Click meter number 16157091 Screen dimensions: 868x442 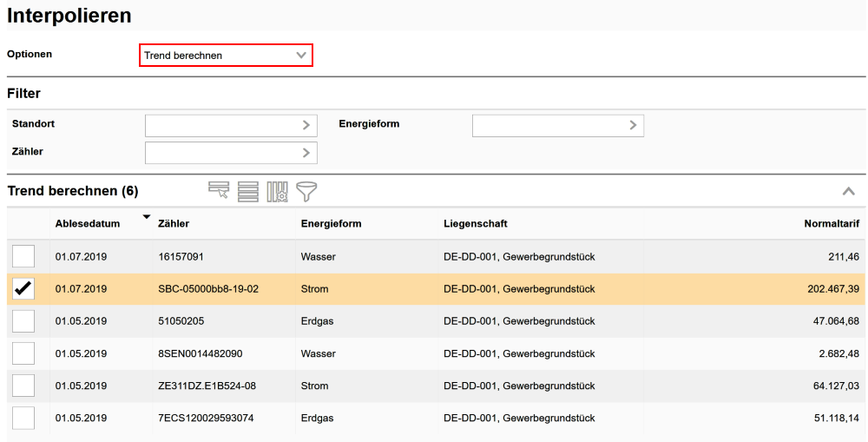pyautogui.click(x=181, y=257)
